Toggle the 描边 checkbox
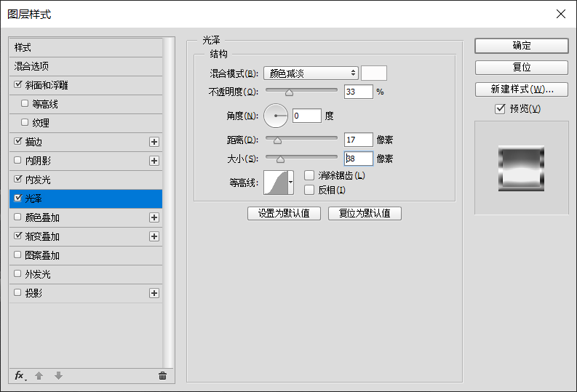577x392 pixels. click(x=17, y=141)
